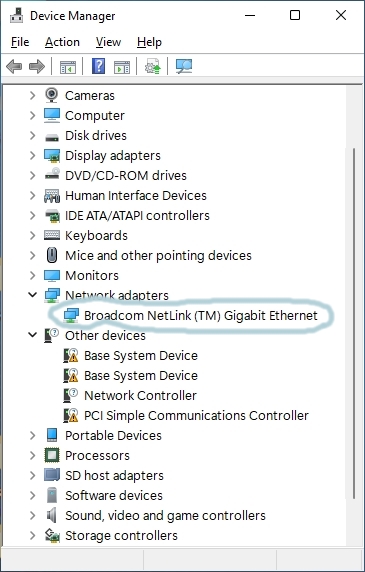Click the Back arrow toolbar icon
365x572 pixels.
[14, 67]
